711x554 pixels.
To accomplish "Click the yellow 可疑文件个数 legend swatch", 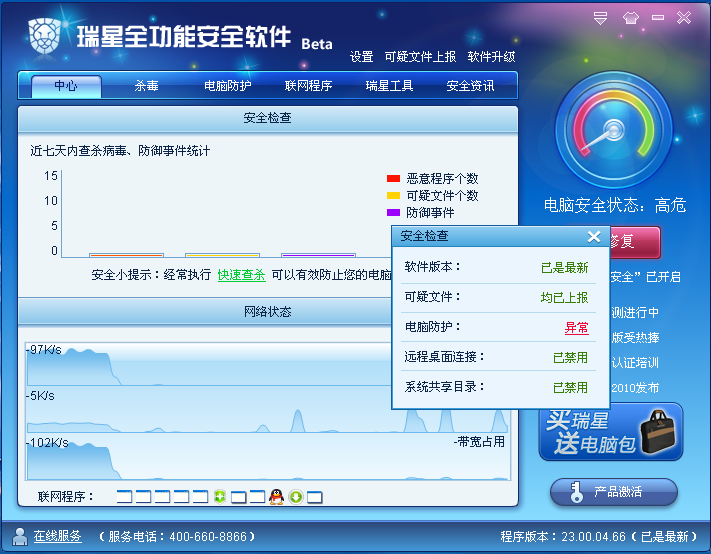I will click(393, 196).
